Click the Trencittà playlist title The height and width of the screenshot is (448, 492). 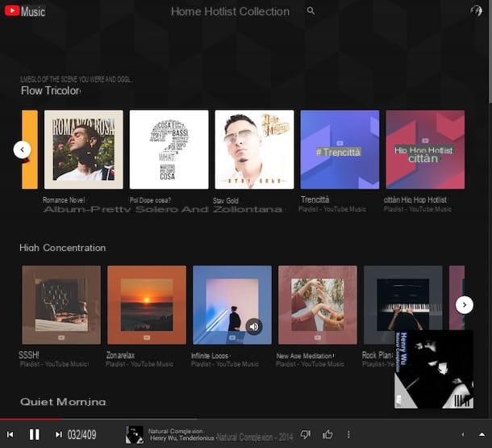pyautogui.click(x=315, y=199)
